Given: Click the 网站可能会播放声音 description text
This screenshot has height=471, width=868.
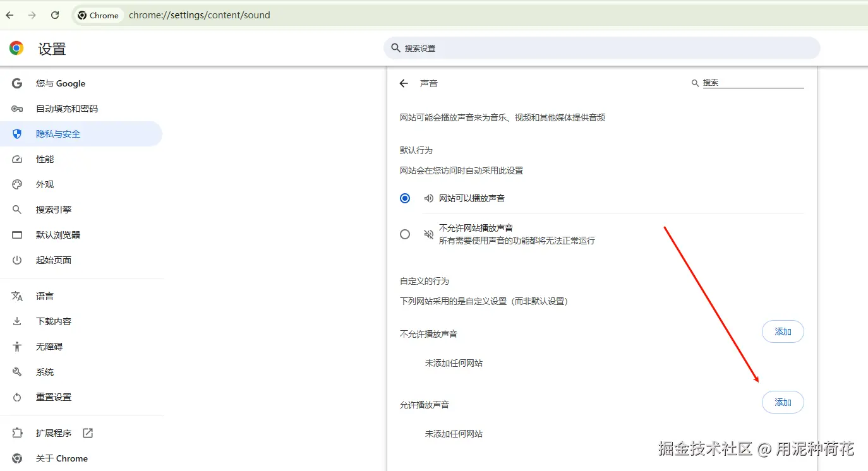Looking at the screenshot, I should tap(503, 117).
